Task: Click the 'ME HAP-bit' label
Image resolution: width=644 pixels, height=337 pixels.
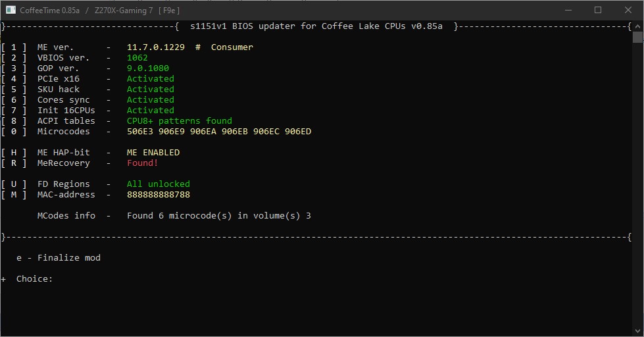Action: click(x=64, y=153)
